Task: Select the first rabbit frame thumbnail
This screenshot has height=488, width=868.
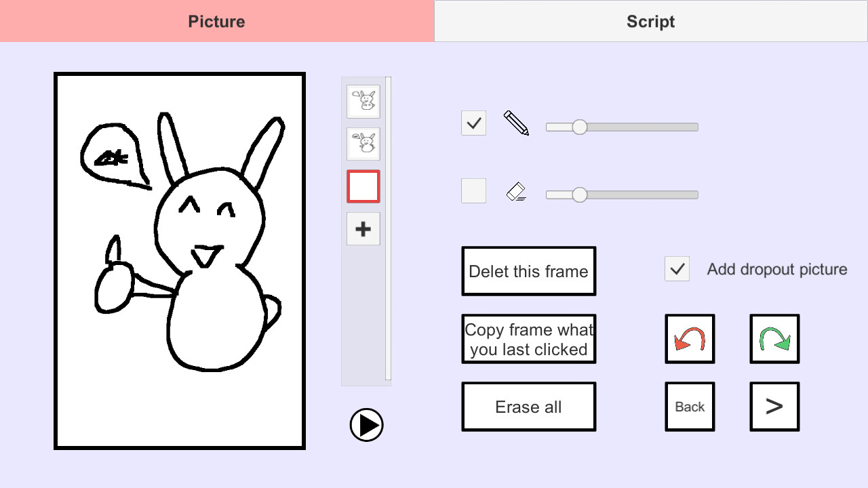Action: pos(363,102)
